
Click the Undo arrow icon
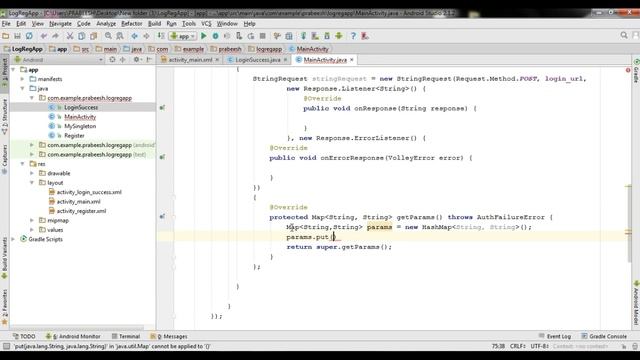tap(44, 36)
